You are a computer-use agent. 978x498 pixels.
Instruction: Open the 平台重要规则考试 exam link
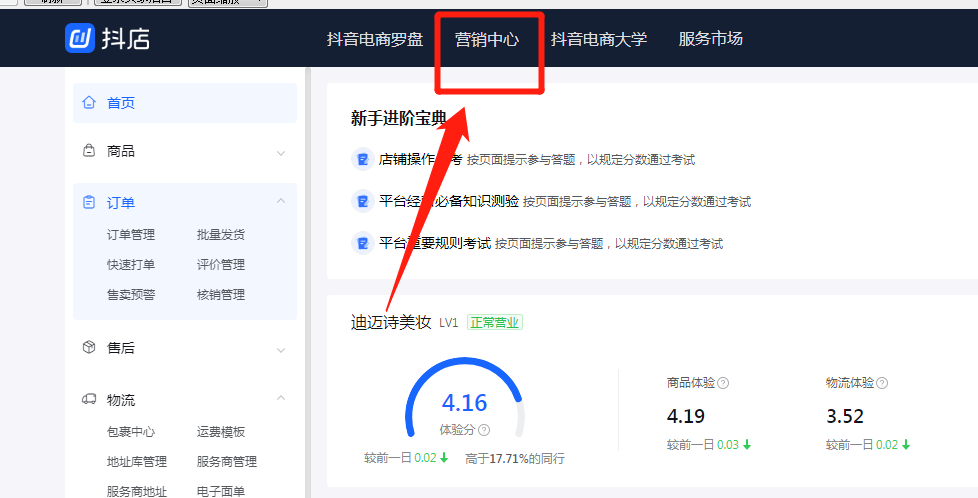tap(435, 243)
